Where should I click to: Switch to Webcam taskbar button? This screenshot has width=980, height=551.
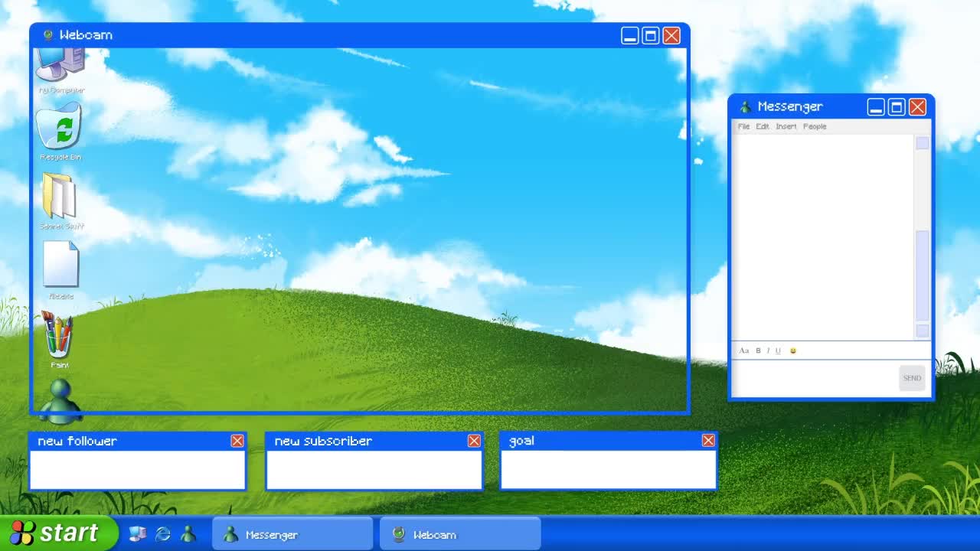coord(460,534)
